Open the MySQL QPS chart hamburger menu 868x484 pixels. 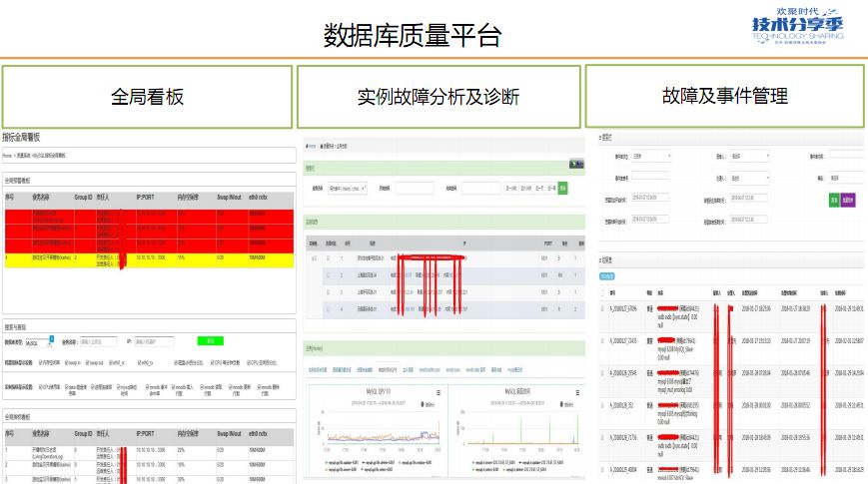click(437, 393)
